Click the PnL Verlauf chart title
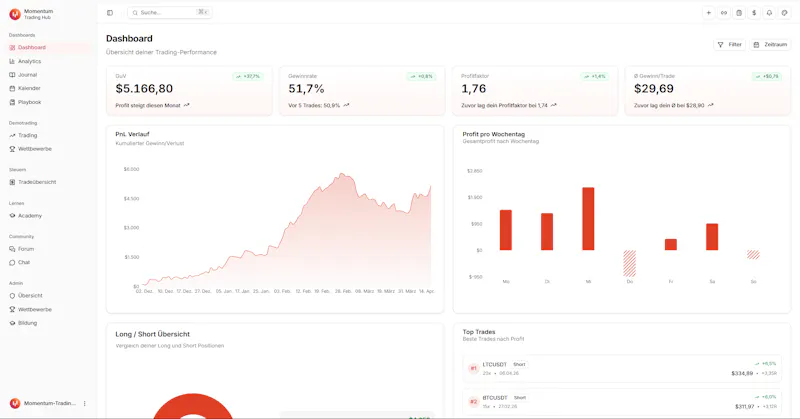800x419 pixels. tap(132, 134)
